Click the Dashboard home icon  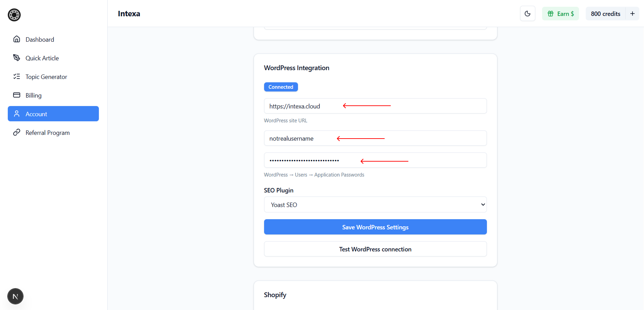coord(17,39)
